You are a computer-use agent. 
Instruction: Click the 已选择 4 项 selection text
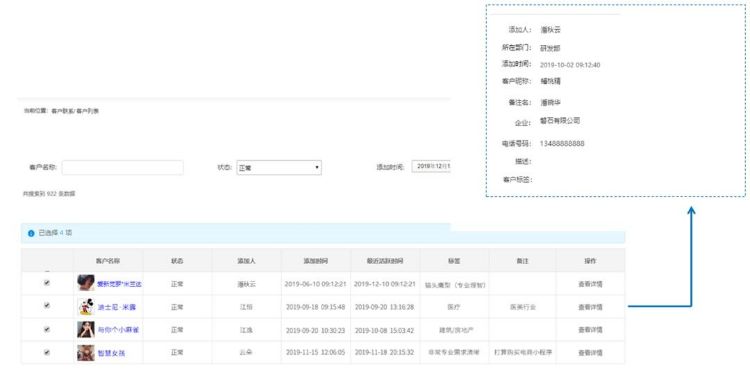click(55, 233)
